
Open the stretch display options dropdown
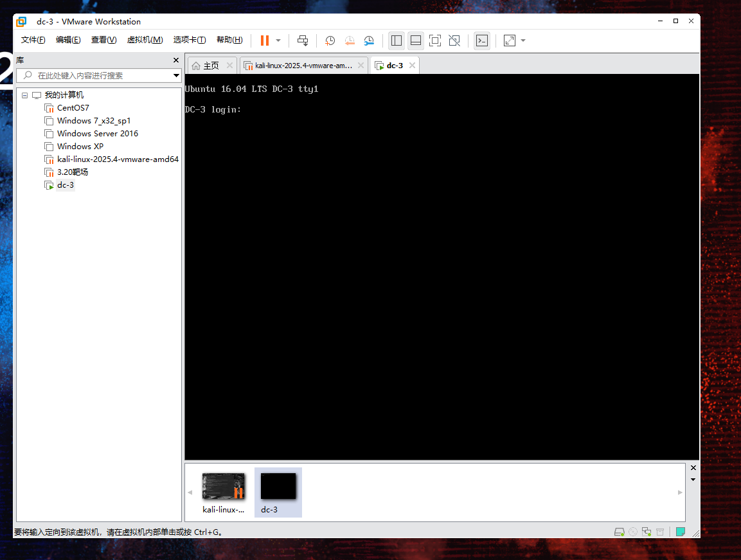[x=523, y=41]
